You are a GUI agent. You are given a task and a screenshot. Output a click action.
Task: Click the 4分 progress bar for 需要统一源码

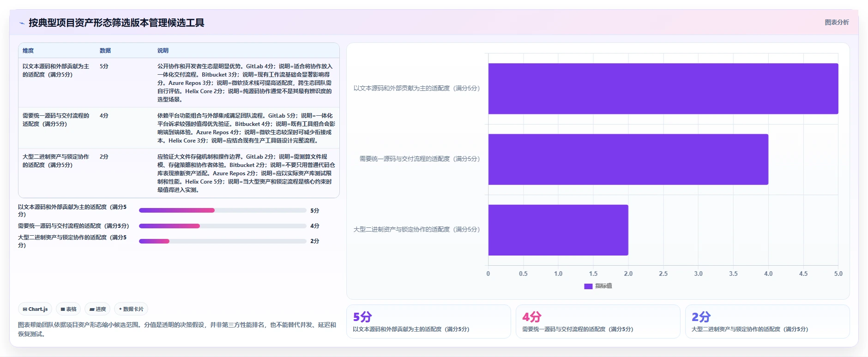click(223, 226)
